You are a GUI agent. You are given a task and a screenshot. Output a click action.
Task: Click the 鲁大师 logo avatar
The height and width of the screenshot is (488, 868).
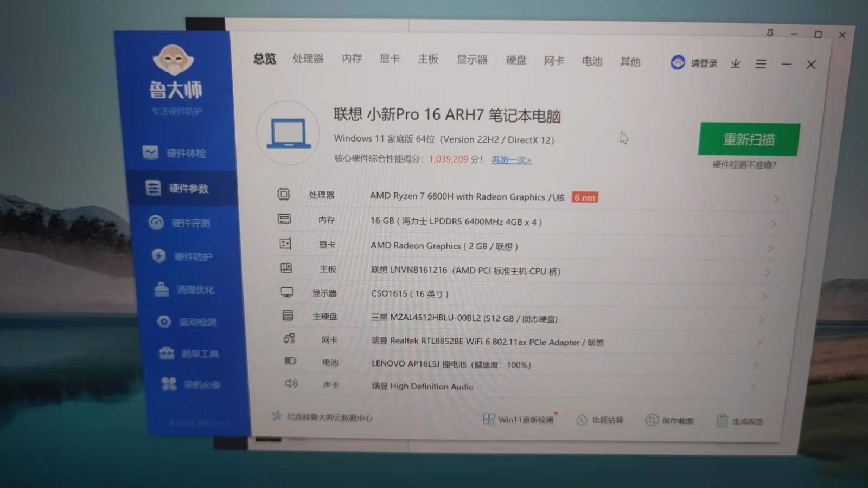174,60
